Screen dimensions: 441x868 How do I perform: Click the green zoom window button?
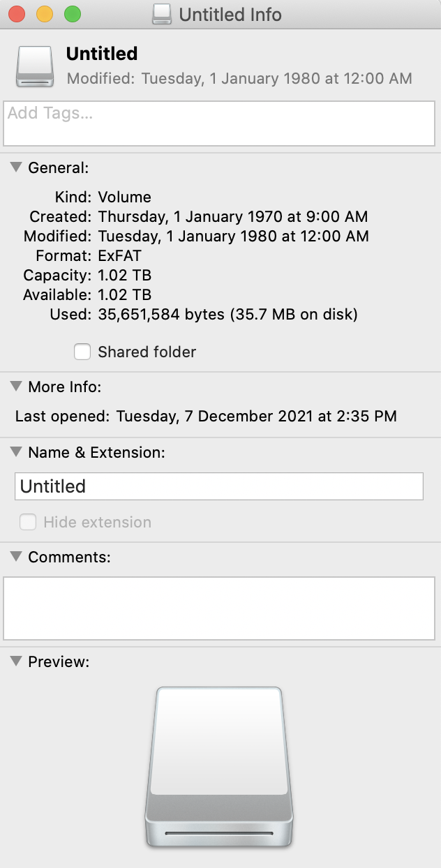coord(73,14)
